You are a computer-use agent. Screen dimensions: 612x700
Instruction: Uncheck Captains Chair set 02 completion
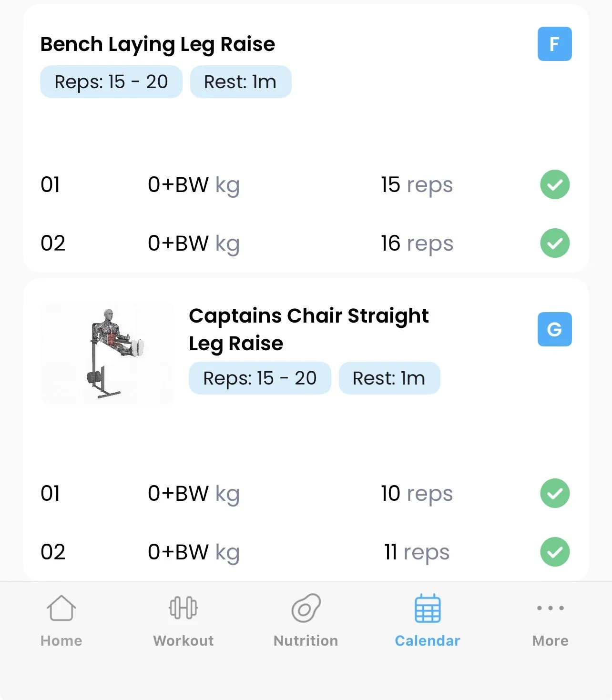555,552
